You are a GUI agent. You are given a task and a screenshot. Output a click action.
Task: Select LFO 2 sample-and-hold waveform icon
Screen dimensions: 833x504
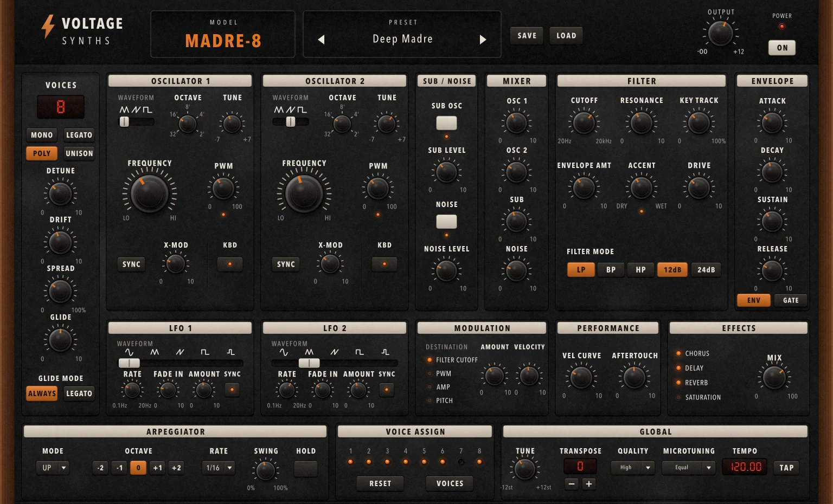coord(385,352)
